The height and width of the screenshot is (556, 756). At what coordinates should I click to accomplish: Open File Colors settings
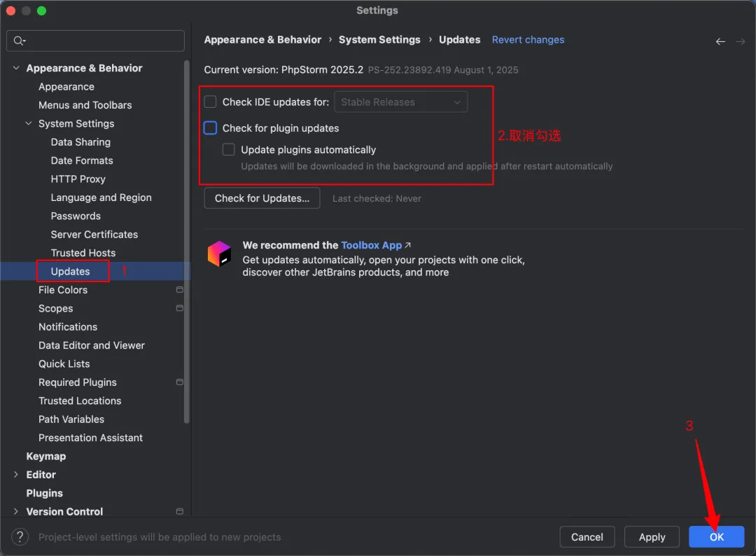coord(63,290)
